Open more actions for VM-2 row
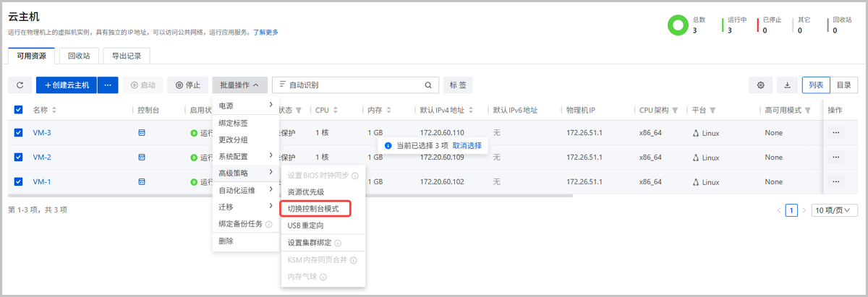The image size is (868, 297). [x=836, y=158]
